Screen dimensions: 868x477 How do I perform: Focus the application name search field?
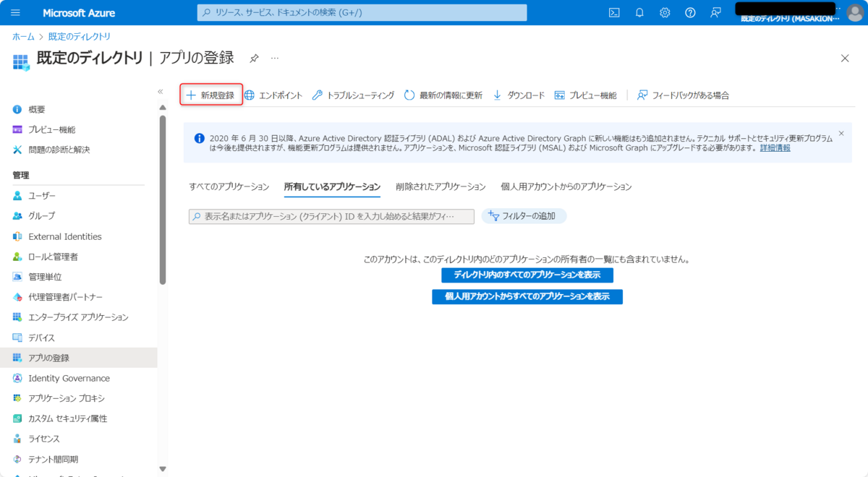331,216
